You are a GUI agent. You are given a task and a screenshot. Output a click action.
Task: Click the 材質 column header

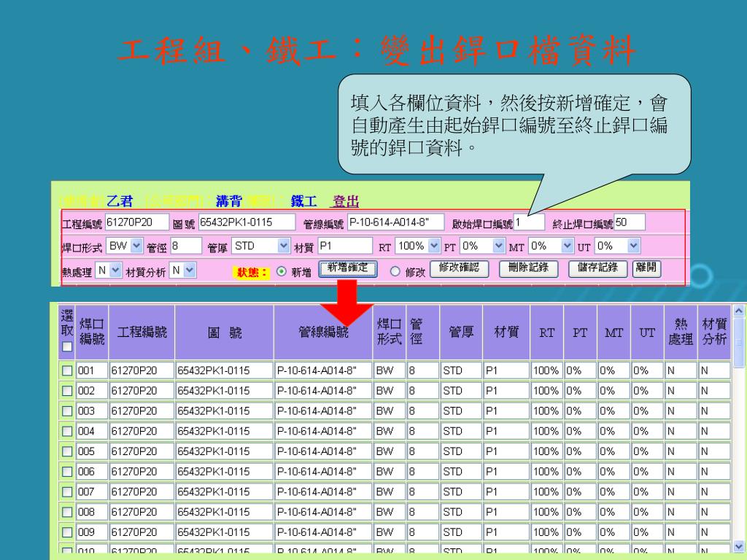click(506, 332)
